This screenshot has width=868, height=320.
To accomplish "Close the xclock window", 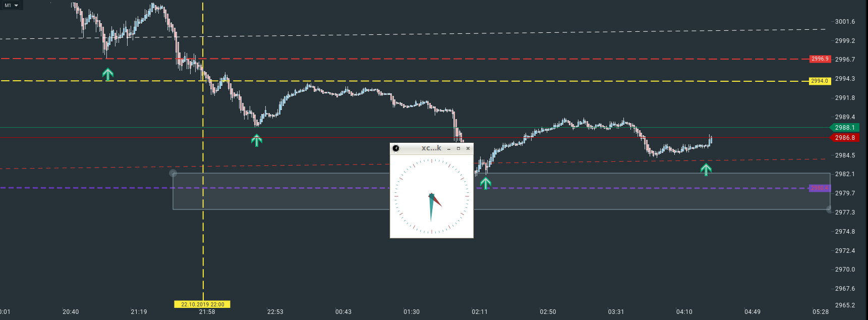I will (468, 148).
